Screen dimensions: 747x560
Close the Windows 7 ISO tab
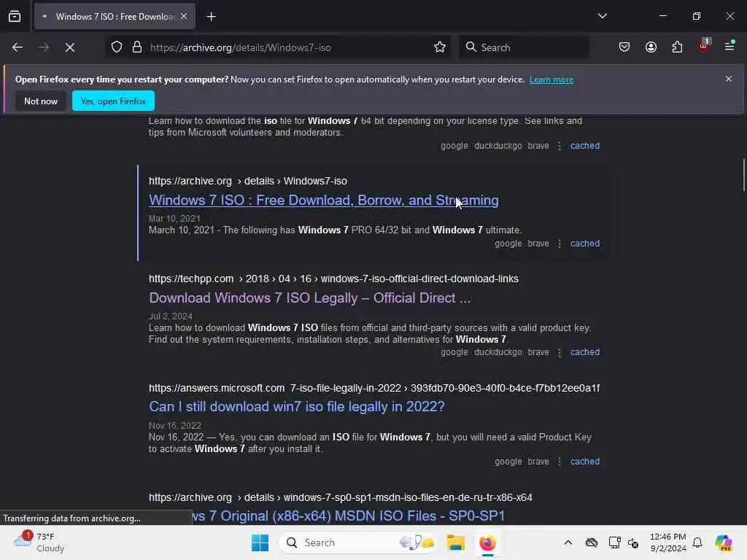click(x=184, y=16)
